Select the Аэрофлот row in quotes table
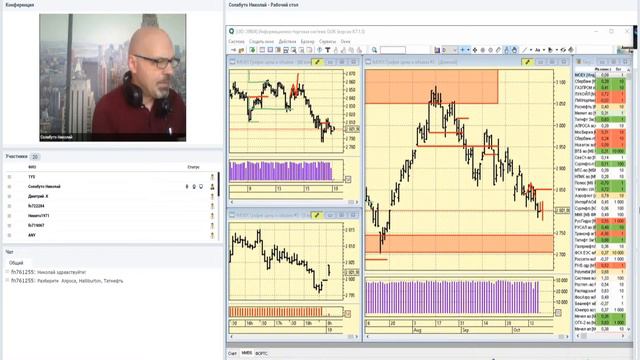 [x=600, y=196]
